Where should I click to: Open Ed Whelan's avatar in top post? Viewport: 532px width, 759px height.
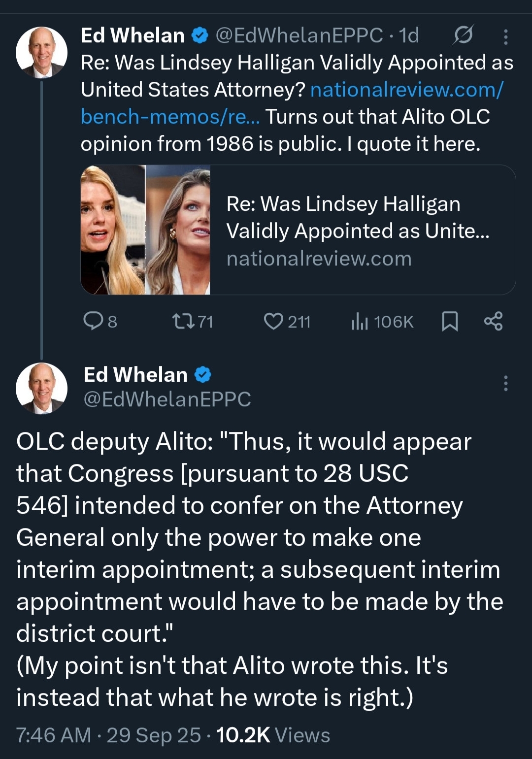(x=41, y=52)
